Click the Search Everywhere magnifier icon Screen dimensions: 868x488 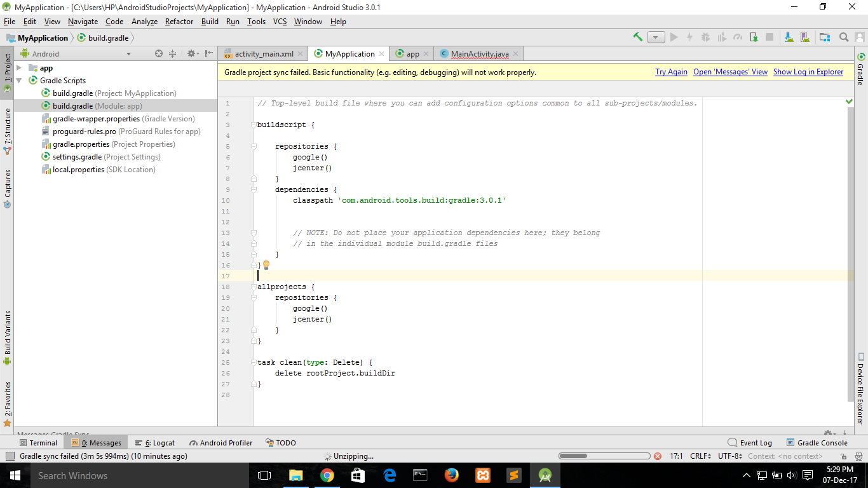[844, 37]
